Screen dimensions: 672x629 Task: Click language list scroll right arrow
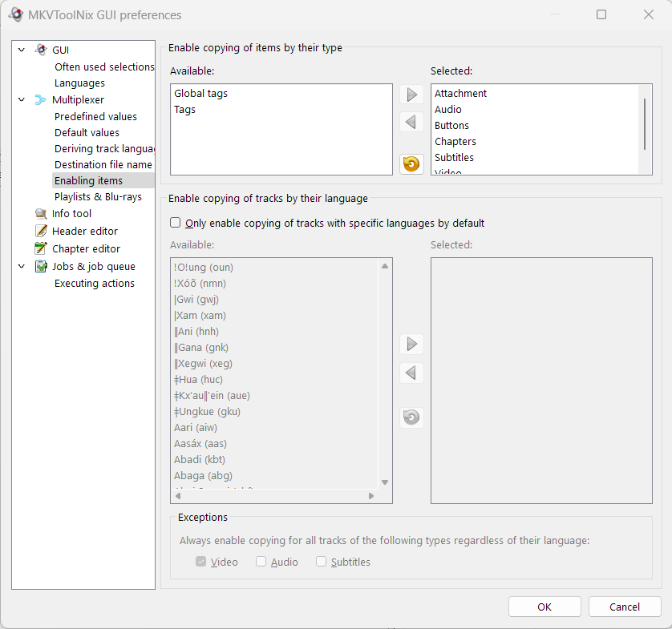coord(371,496)
